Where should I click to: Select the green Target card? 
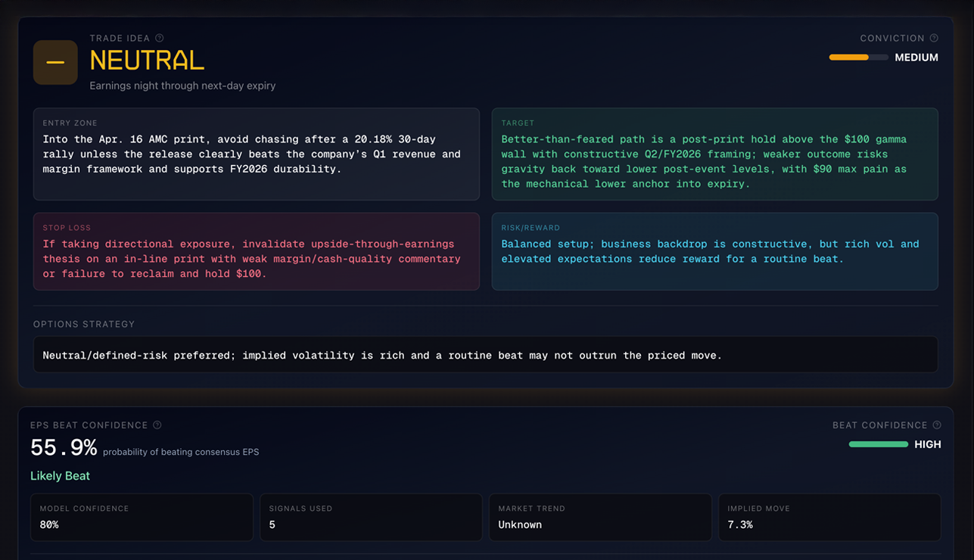click(714, 154)
